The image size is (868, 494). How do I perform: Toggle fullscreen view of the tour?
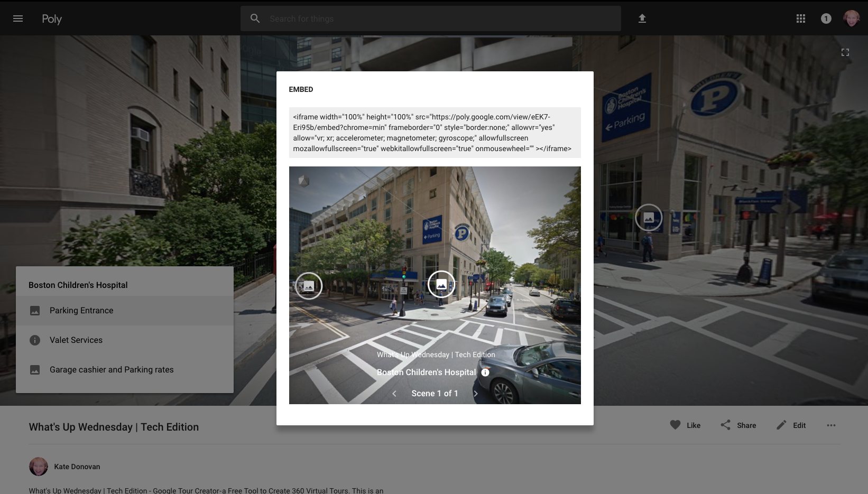(845, 52)
